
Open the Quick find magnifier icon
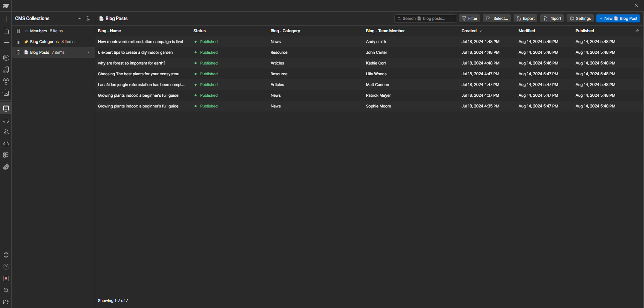(x=6, y=290)
